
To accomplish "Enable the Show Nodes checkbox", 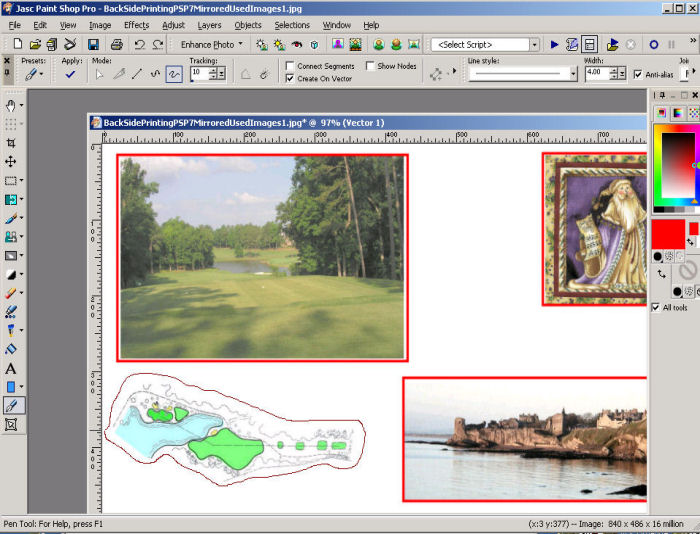I will 370,66.
